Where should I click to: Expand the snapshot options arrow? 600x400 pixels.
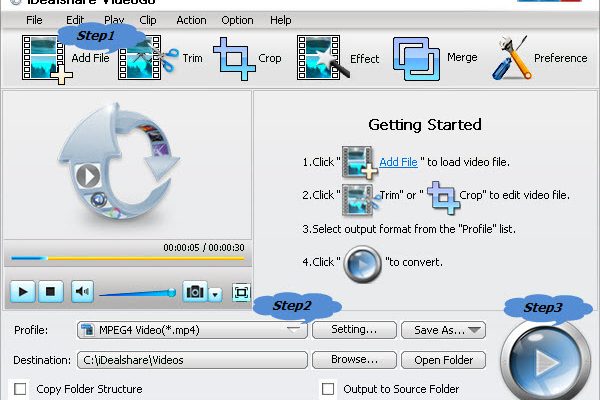[x=215, y=294]
